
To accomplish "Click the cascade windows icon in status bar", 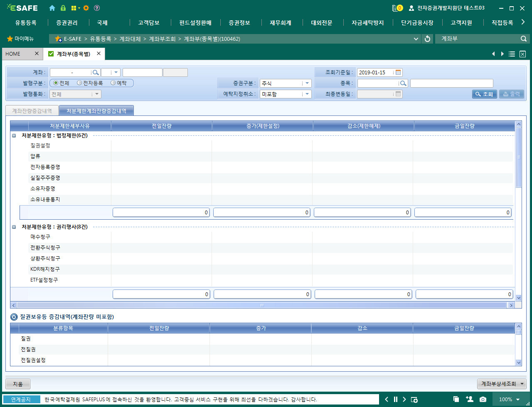I will pyautogui.click(x=456, y=400).
